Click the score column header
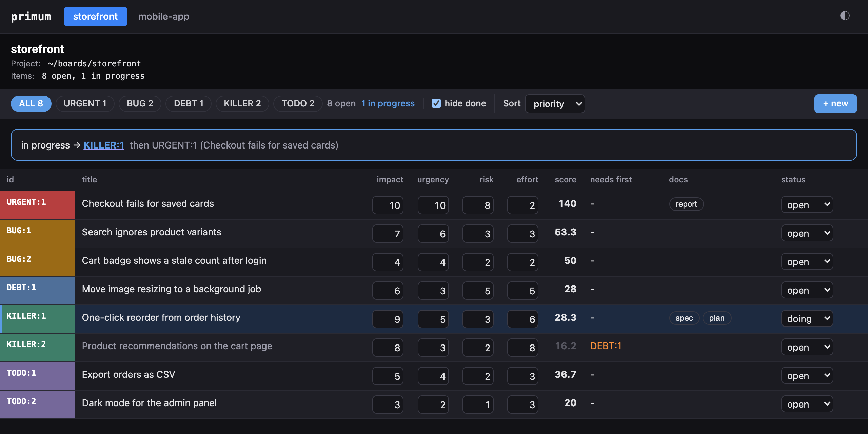Viewport: 868px width, 434px height. pyautogui.click(x=566, y=180)
